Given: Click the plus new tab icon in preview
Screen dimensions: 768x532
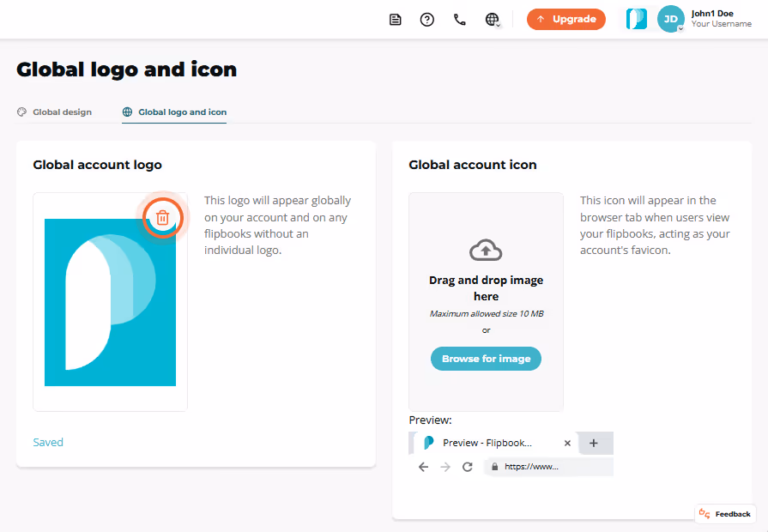Looking at the screenshot, I should coord(594,443).
